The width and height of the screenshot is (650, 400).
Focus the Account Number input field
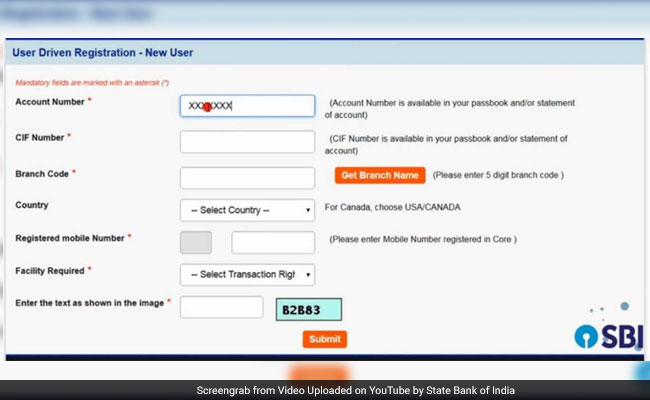click(247, 106)
